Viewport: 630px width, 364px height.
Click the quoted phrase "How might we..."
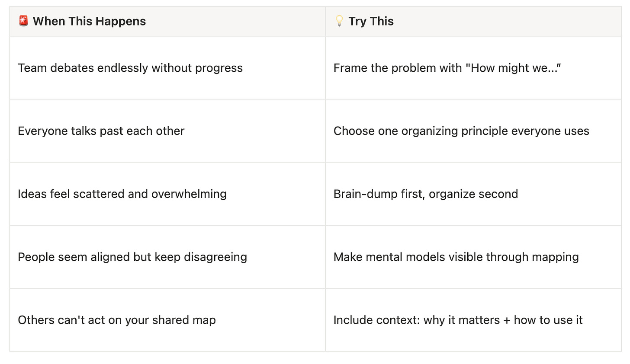513,68
